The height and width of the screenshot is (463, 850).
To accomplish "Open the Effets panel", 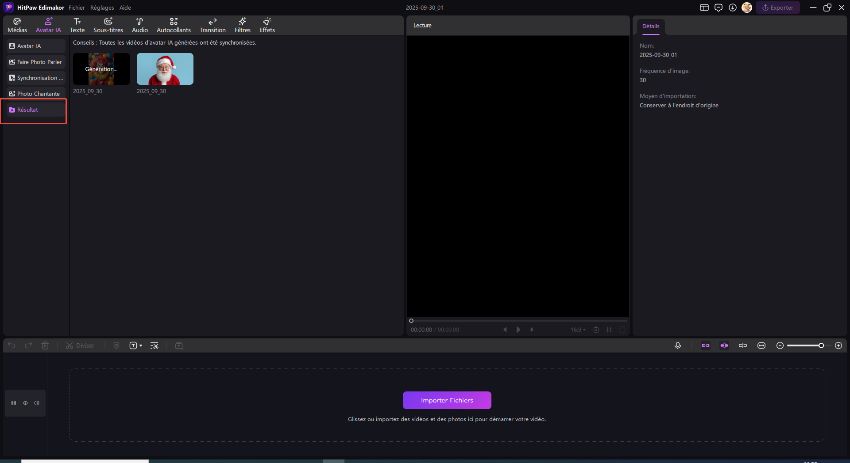I will pos(267,25).
